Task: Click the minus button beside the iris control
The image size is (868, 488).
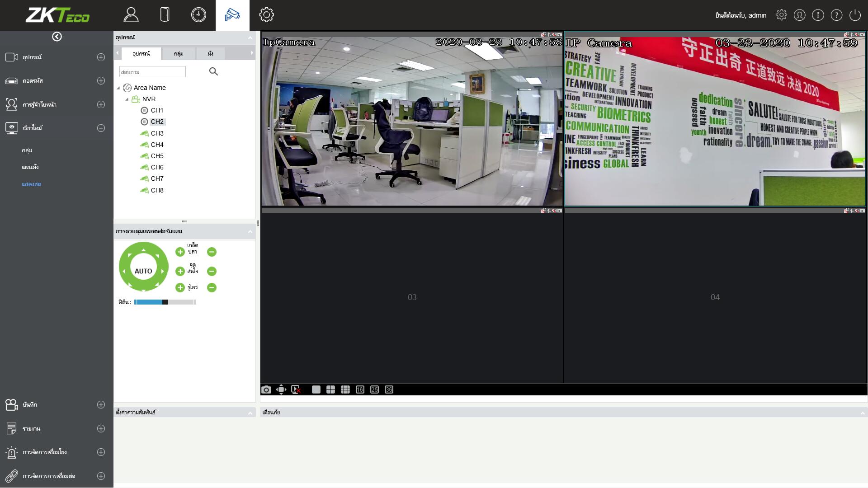Action: [212, 287]
